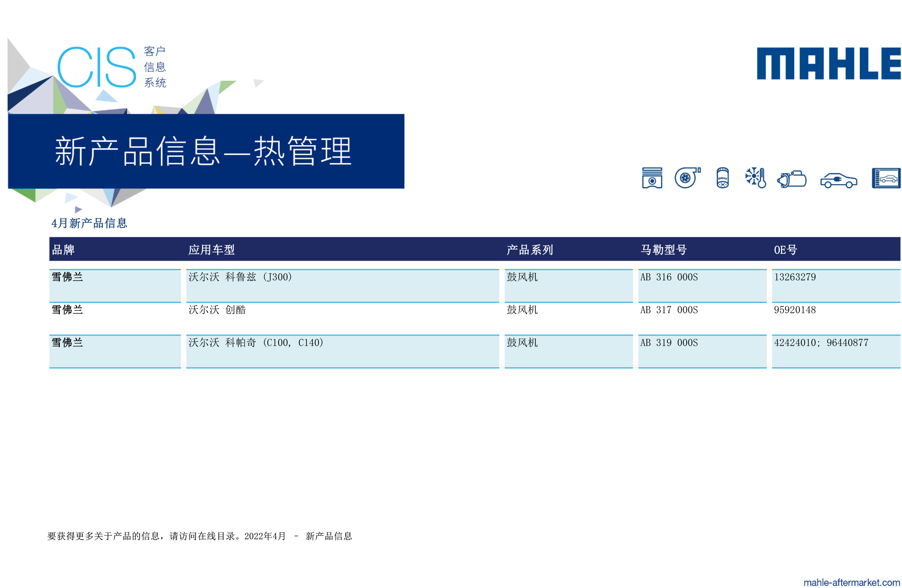This screenshot has width=902, height=588.
Task: Click the turbocharger icon
Action: coord(687,177)
